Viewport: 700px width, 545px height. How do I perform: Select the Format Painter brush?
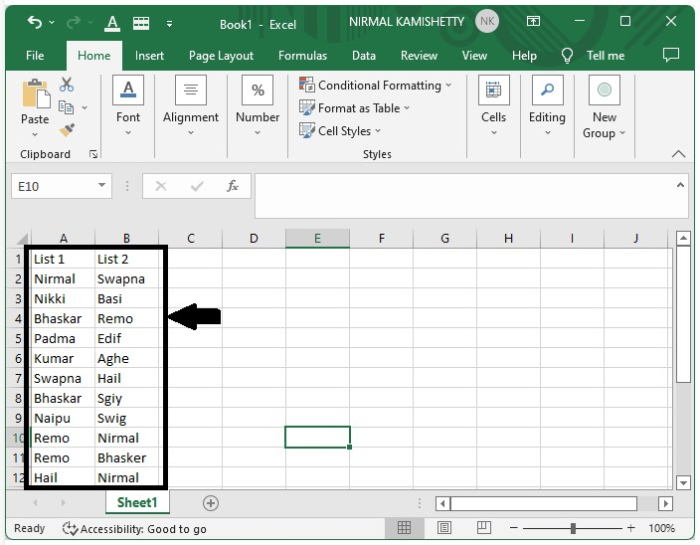[67, 130]
